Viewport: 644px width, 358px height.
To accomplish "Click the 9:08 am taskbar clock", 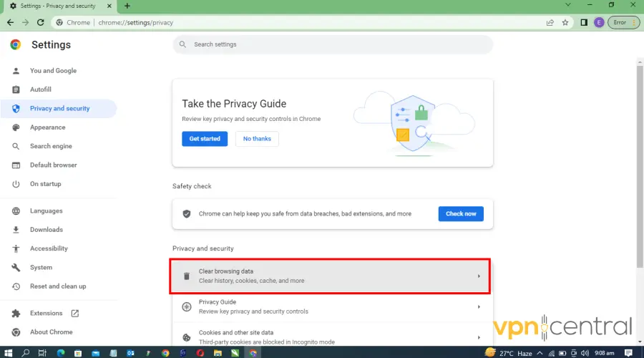I will 604,353.
